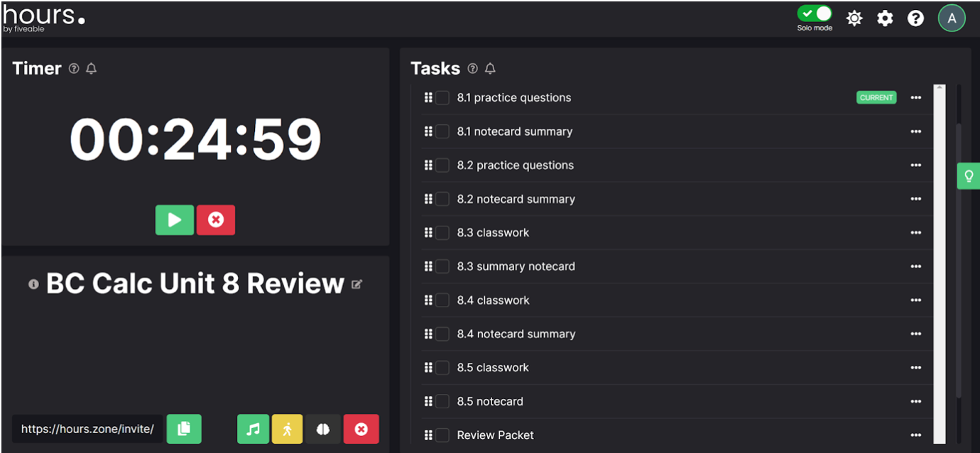Open more options for 8.5 classwork
Image resolution: width=980 pixels, height=453 pixels.
coord(915,368)
